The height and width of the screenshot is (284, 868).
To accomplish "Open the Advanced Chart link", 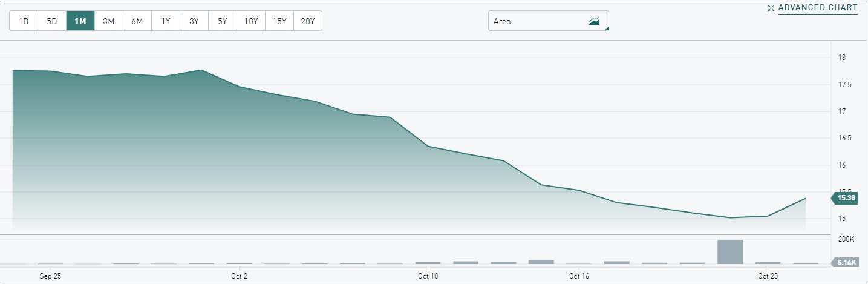I will click(818, 8).
